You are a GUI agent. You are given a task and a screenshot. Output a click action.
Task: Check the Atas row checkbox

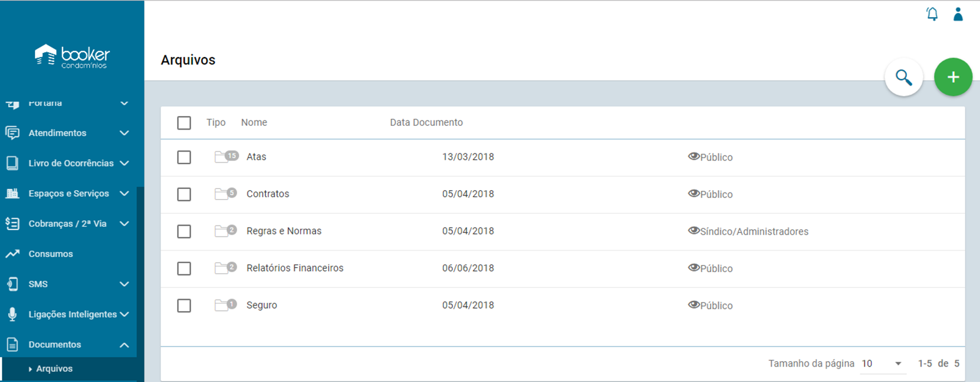pyautogui.click(x=184, y=157)
